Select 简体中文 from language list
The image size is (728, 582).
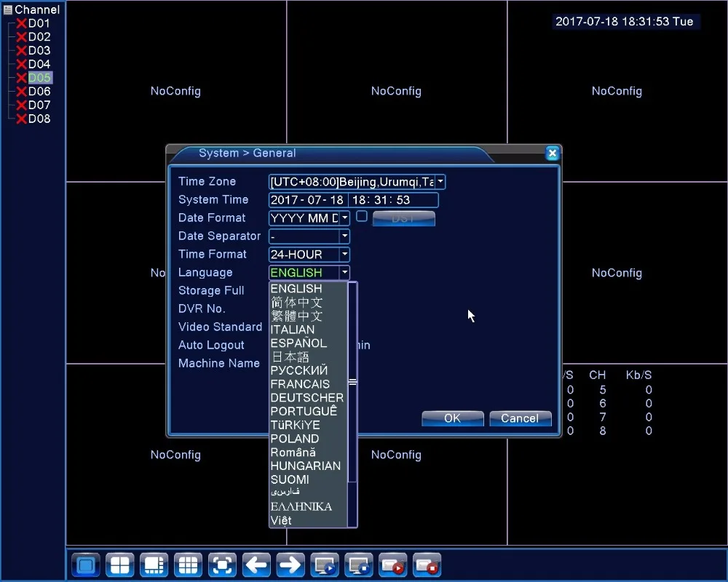(308, 303)
